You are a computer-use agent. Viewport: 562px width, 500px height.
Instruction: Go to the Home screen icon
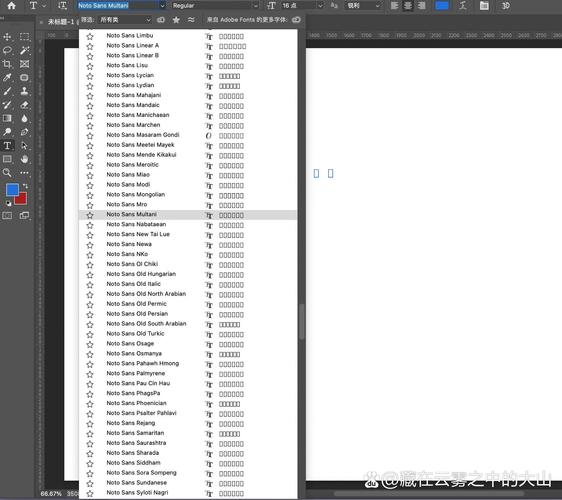pyautogui.click(x=11, y=6)
